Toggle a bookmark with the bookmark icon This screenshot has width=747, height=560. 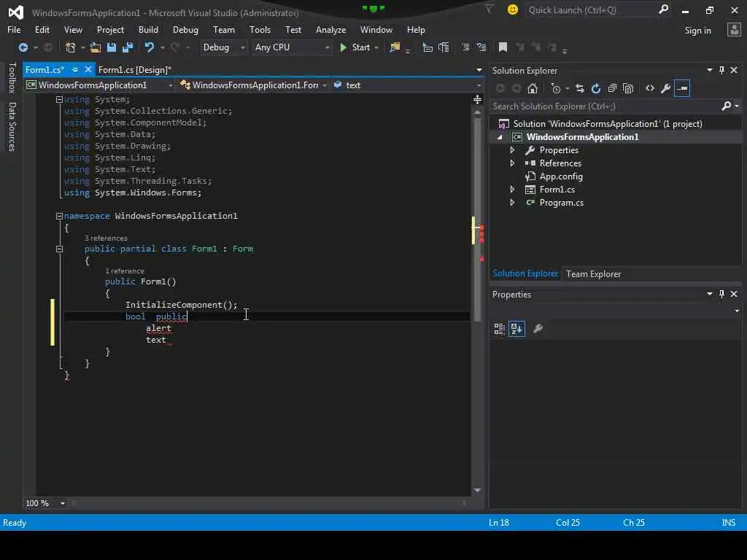(x=503, y=47)
